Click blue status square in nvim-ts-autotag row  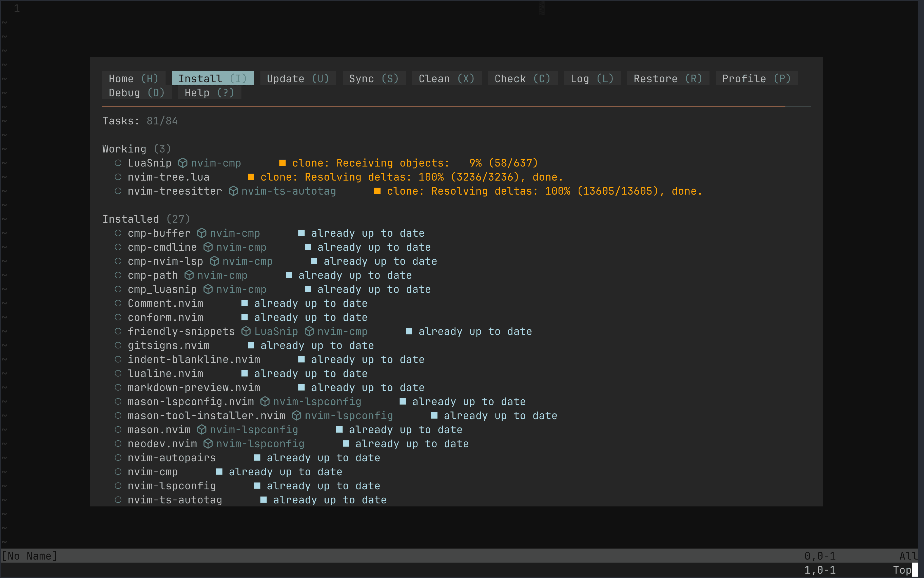pos(263,500)
